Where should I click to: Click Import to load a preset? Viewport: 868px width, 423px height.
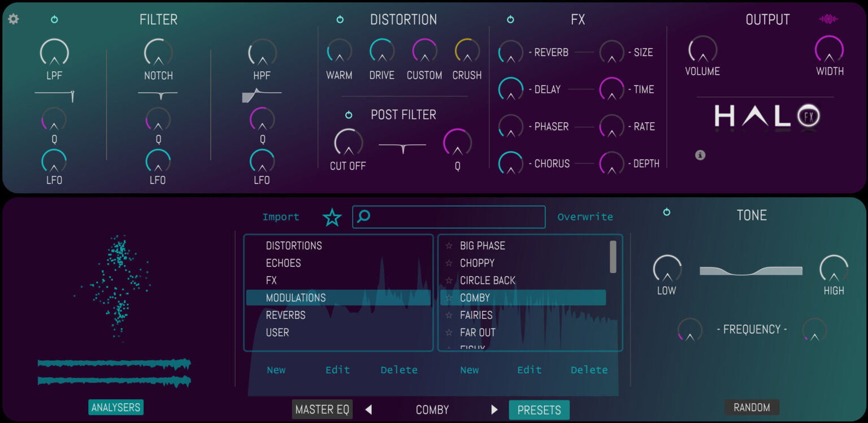281,217
